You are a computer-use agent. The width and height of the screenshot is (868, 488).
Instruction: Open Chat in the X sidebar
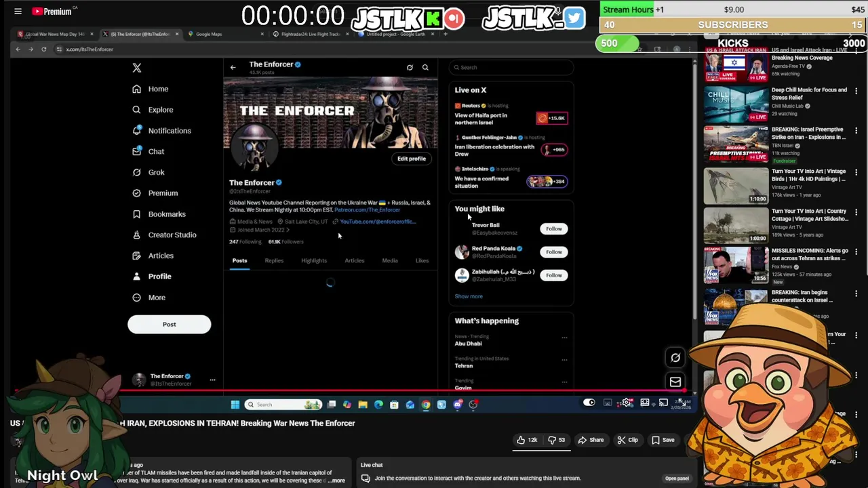tap(149, 152)
